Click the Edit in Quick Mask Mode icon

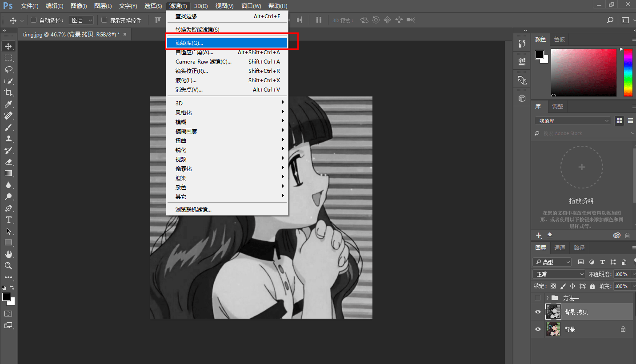point(8,313)
